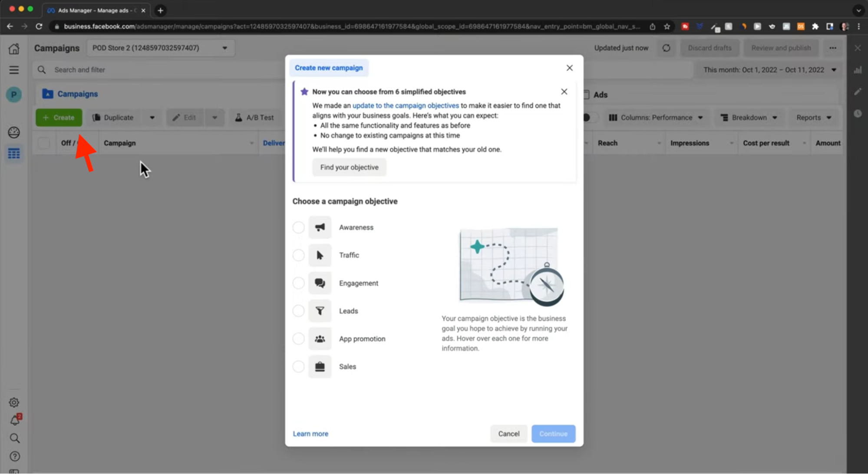Reload the browser page
This screenshot has width=868, height=474.
coord(39,26)
